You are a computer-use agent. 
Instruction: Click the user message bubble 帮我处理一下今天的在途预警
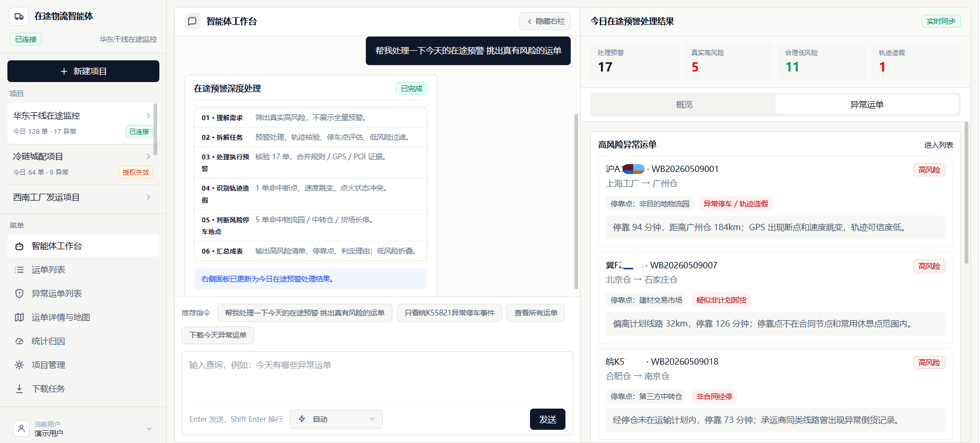pyautogui.click(x=468, y=51)
